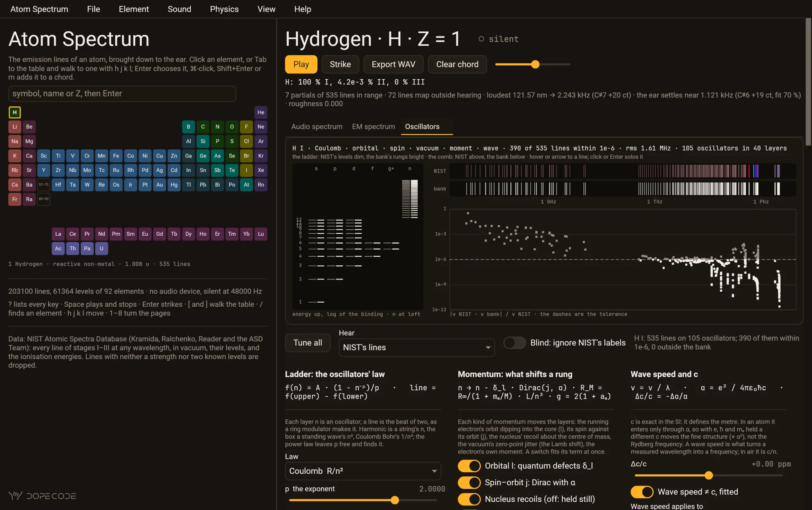Switch to the Audio spectrum tab
The image size is (812, 510).
317,127
